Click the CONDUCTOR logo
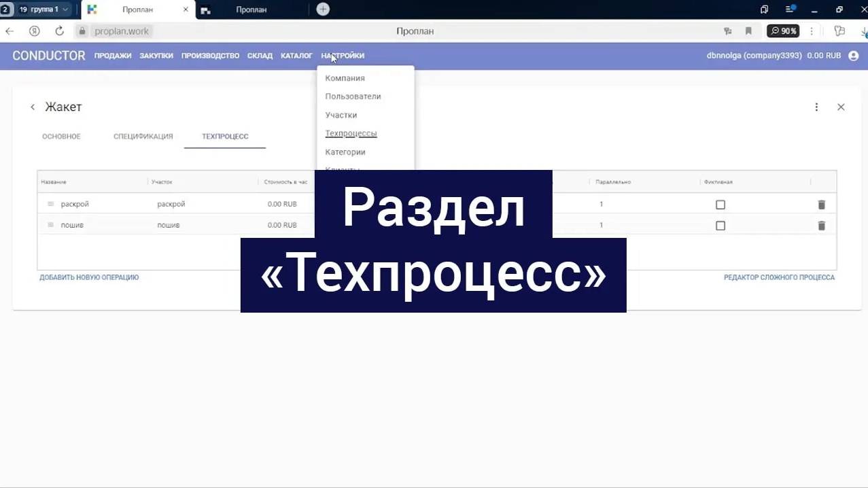The image size is (868, 488). (x=49, y=56)
